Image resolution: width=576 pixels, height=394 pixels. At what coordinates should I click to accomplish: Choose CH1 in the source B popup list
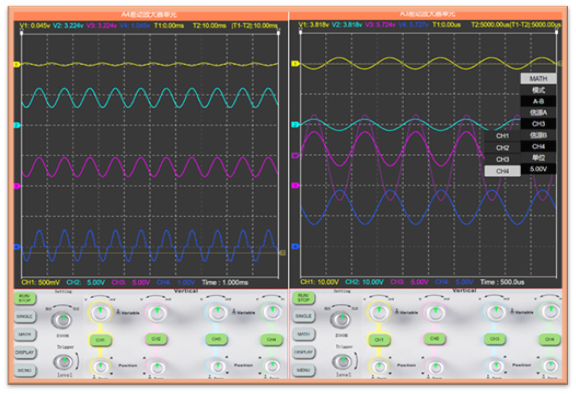point(502,136)
